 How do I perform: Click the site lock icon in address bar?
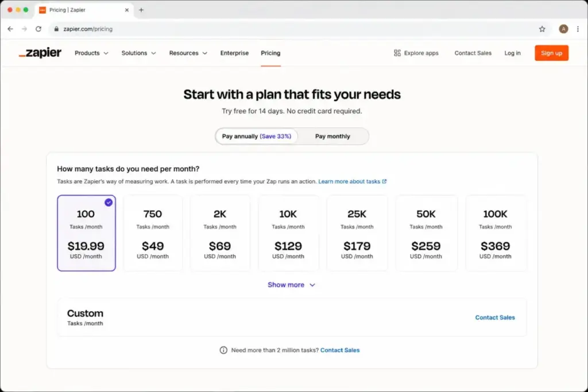tap(56, 29)
